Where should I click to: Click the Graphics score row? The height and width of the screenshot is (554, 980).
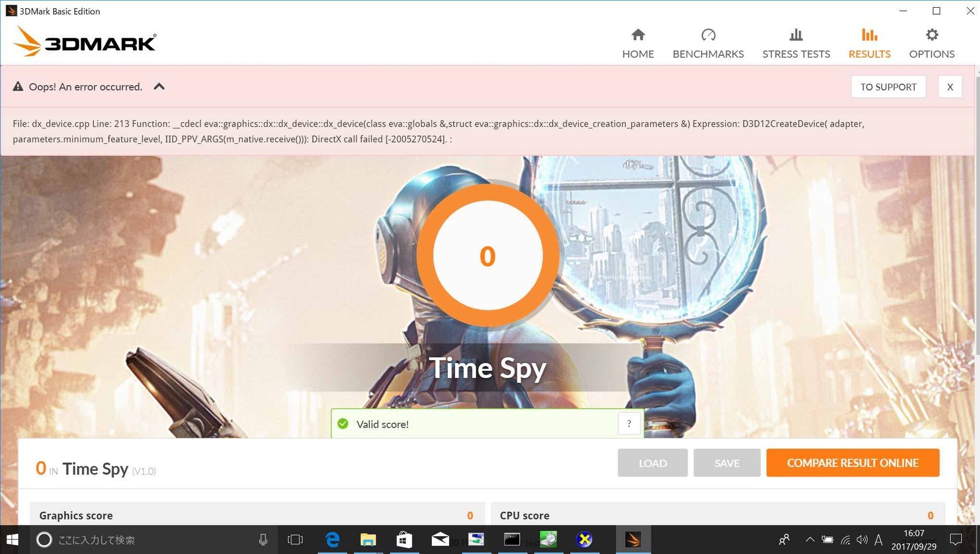click(x=258, y=515)
